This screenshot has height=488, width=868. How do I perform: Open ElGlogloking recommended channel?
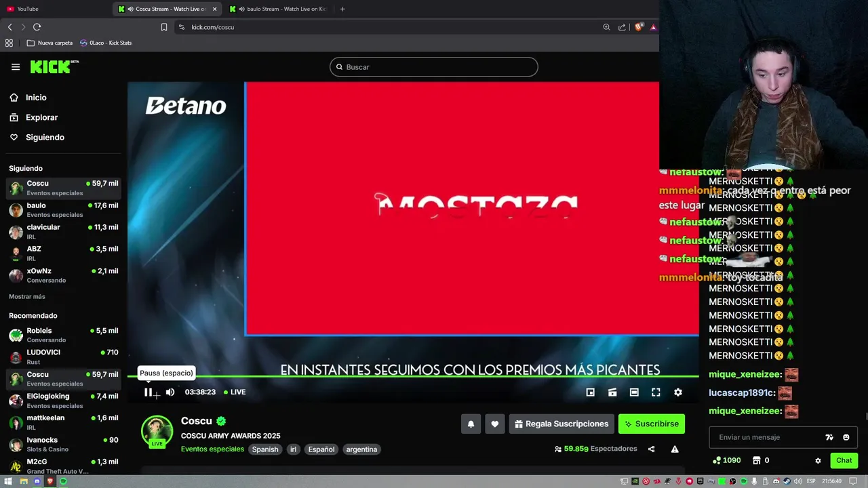[64, 401]
